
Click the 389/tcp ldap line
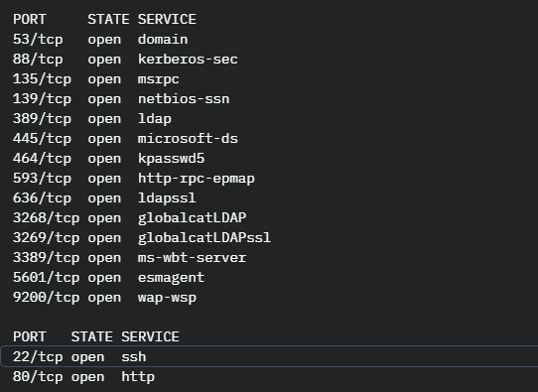pyautogui.click(x=92, y=119)
